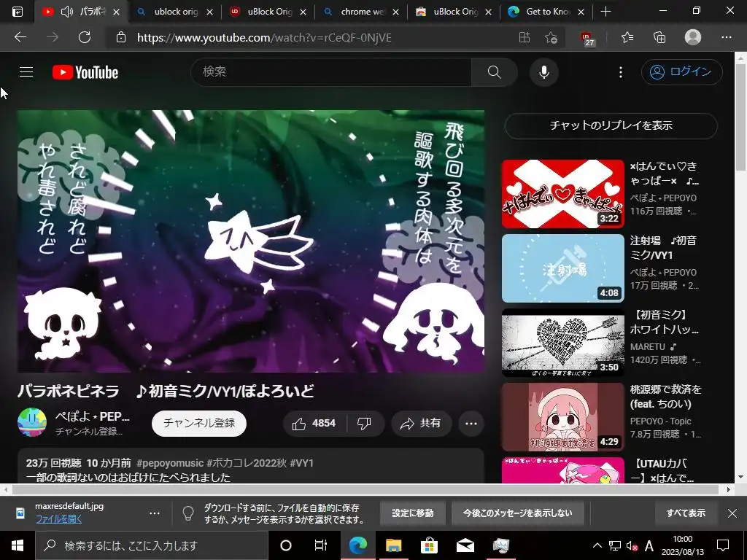The image size is (747, 560).
Task: Open the ホワイトハッピー MARETU thumbnail
Action: pyautogui.click(x=562, y=343)
